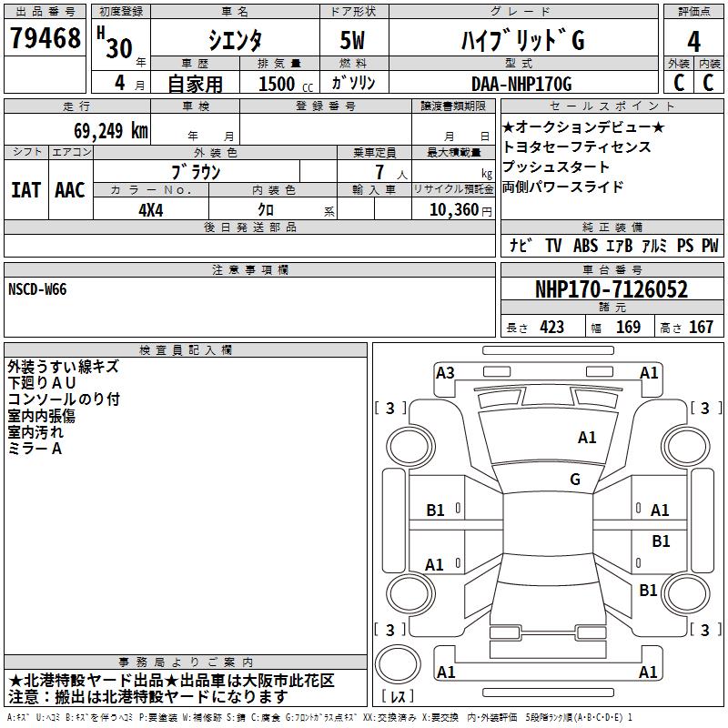Select registration year H30
728x728 pixels.
pyautogui.click(x=115, y=43)
